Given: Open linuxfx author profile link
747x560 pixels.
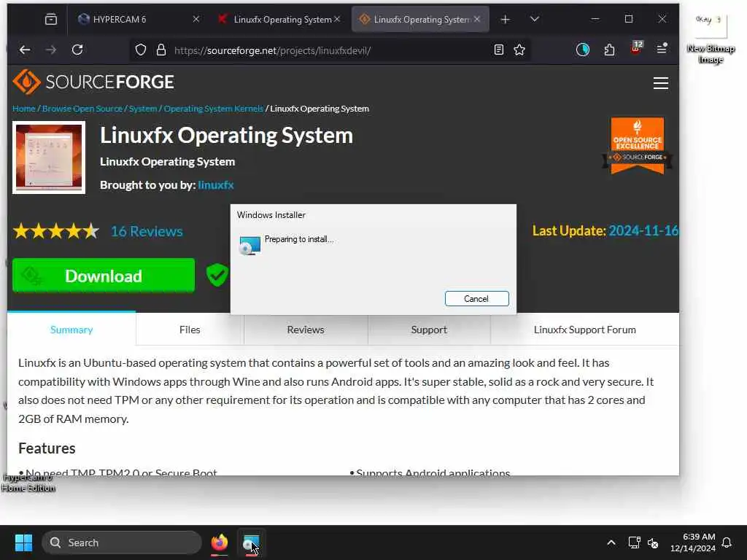Looking at the screenshot, I should pyautogui.click(x=216, y=184).
